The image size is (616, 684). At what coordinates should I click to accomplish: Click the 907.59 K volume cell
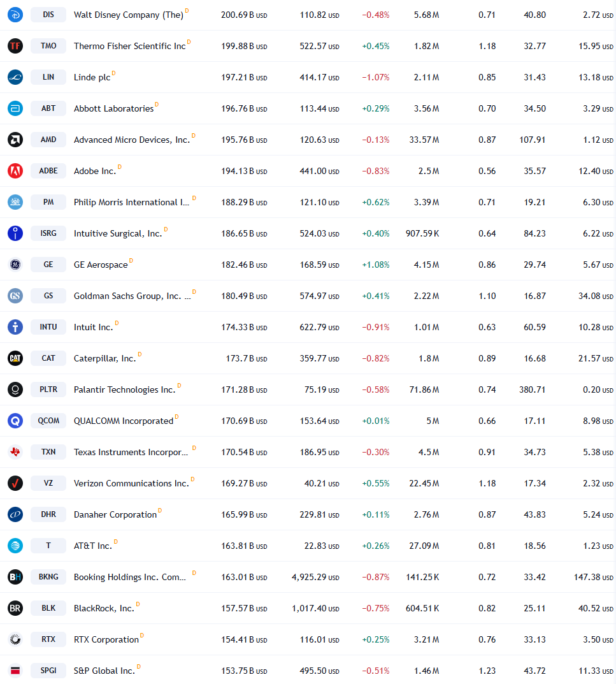pos(422,233)
